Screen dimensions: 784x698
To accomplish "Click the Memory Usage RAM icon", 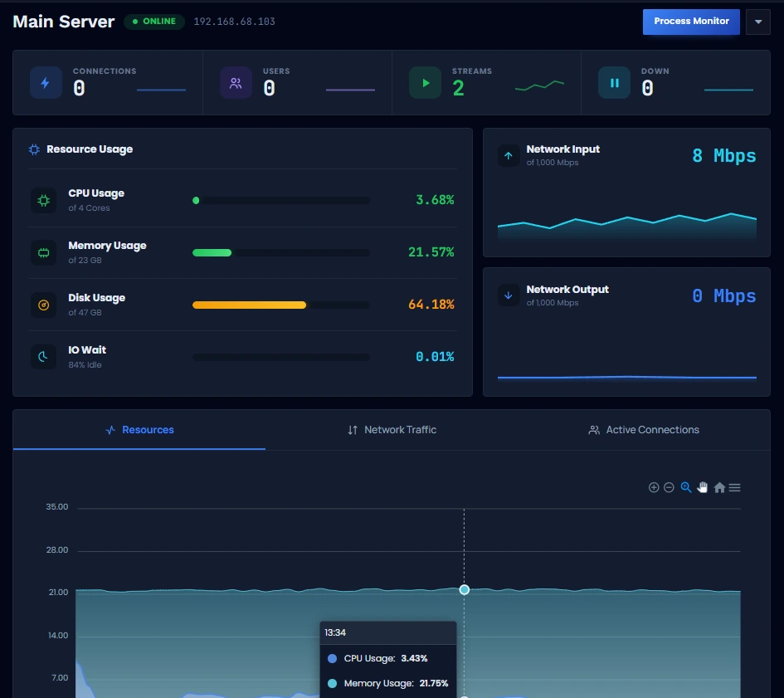I will pyautogui.click(x=43, y=252).
